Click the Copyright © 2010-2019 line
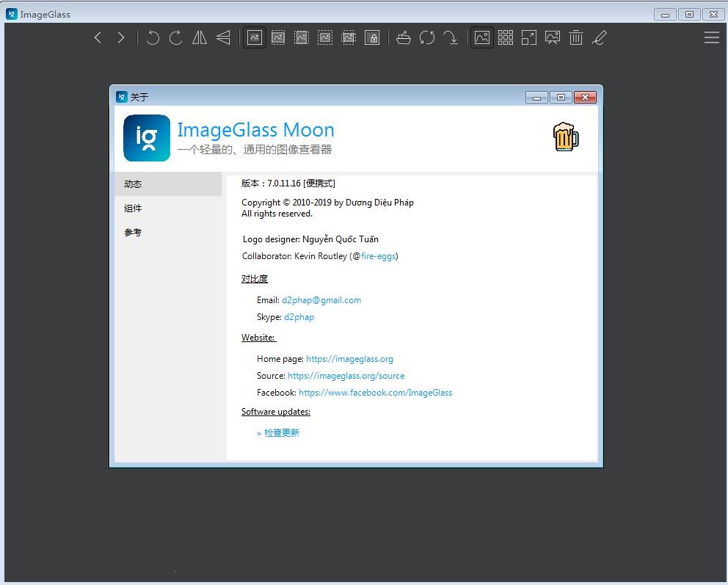728x585 pixels. (327, 203)
